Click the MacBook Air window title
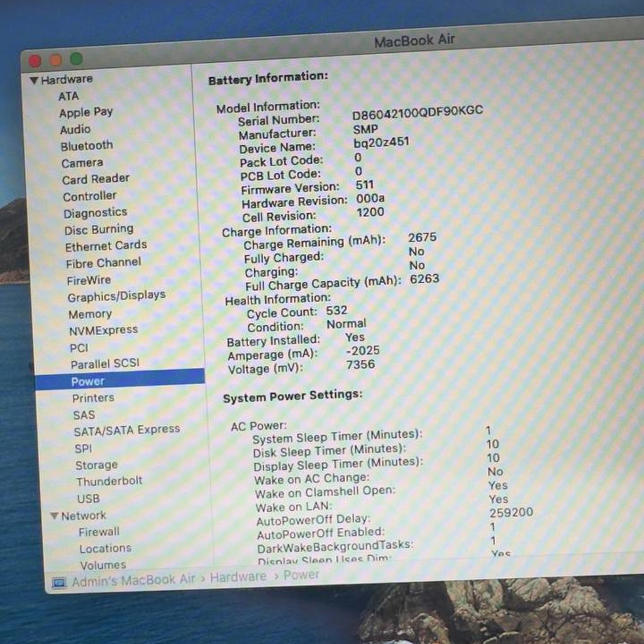 coord(415,41)
